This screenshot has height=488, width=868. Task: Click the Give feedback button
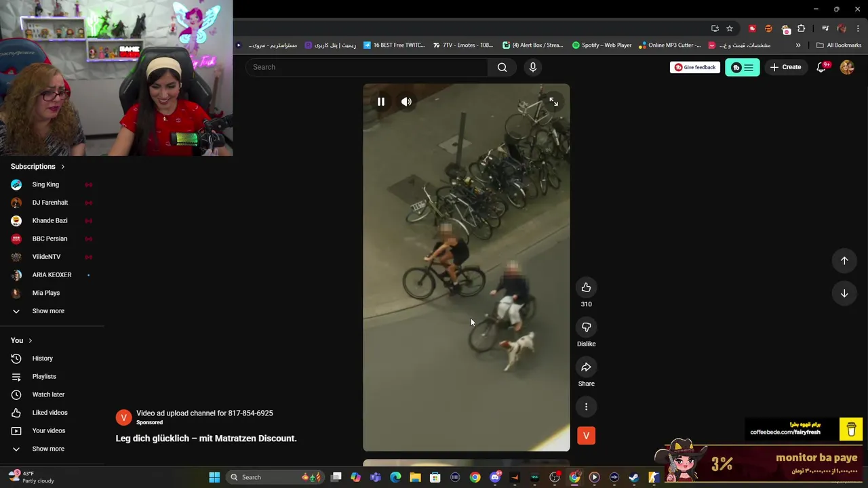pos(695,67)
